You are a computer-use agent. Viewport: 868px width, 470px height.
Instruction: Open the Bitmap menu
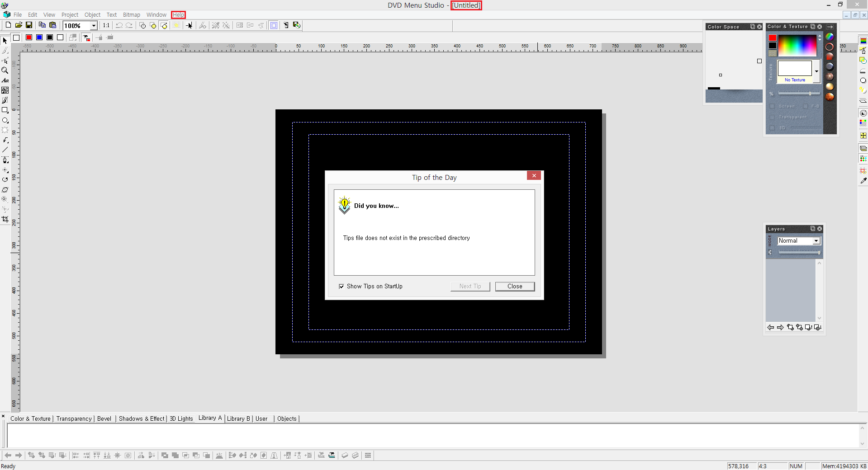click(132, 15)
